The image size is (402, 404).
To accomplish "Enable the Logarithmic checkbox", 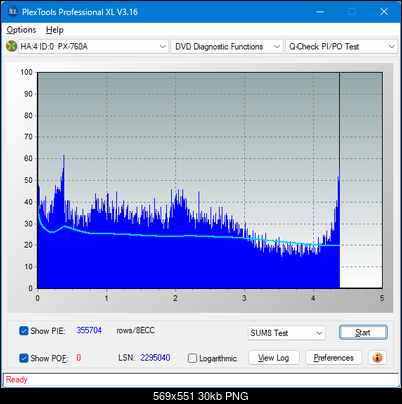I will coord(192,358).
